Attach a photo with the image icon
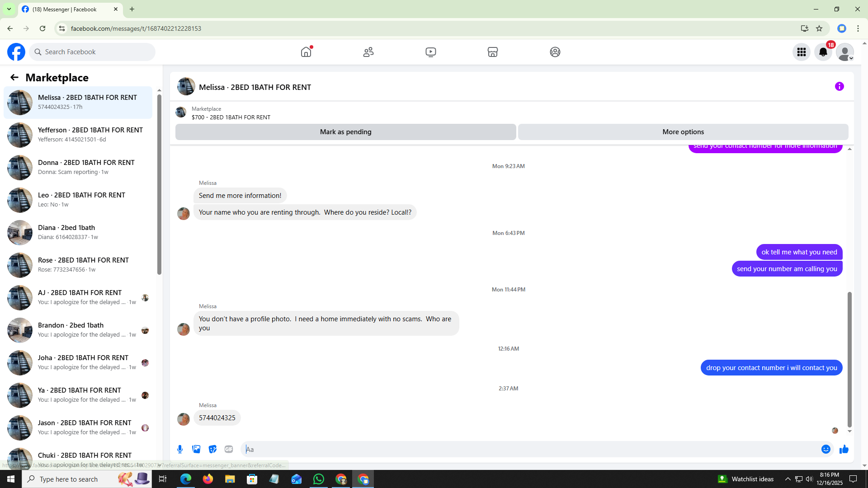The image size is (868, 488). pos(196,449)
